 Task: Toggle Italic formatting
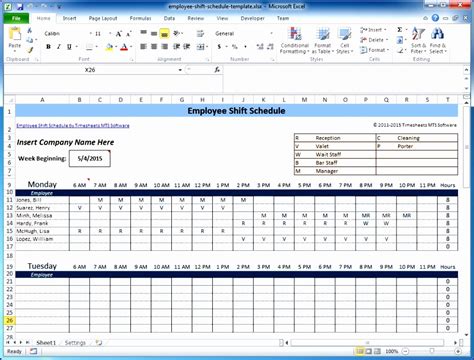coord(59,47)
